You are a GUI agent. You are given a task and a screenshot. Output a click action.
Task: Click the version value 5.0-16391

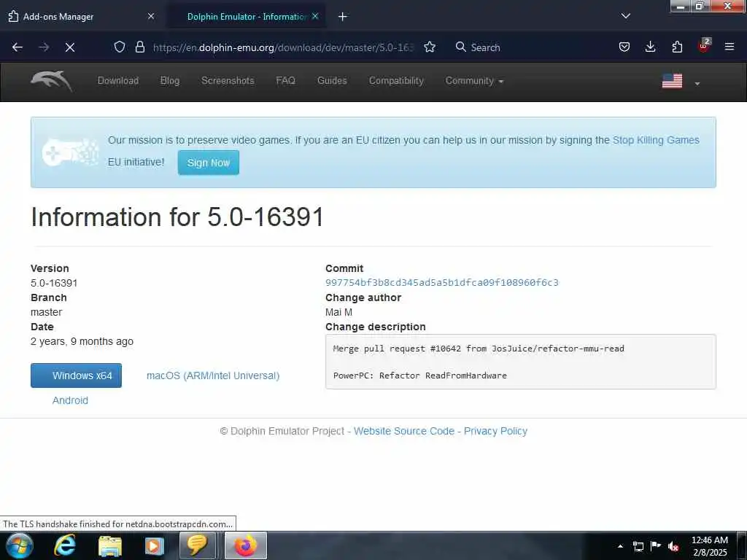tap(54, 283)
